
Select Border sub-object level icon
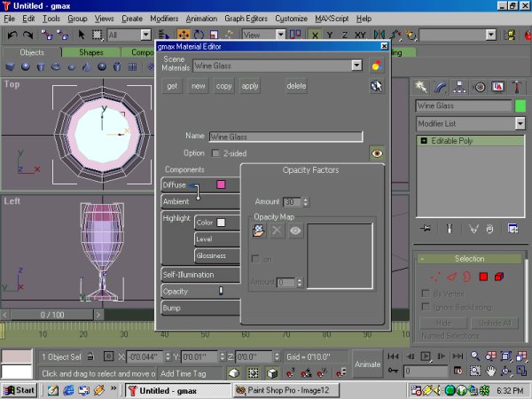click(x=467, y=277)
